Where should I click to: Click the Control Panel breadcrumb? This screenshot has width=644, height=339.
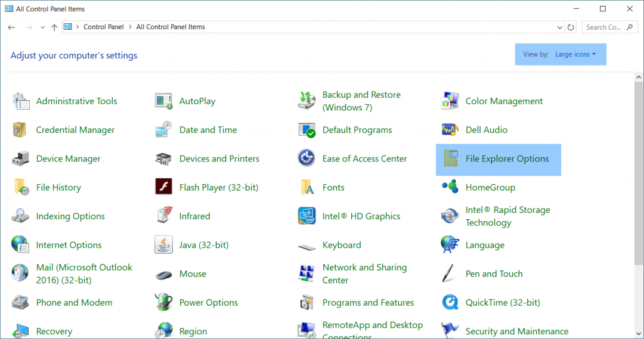[x=104, y=27]
